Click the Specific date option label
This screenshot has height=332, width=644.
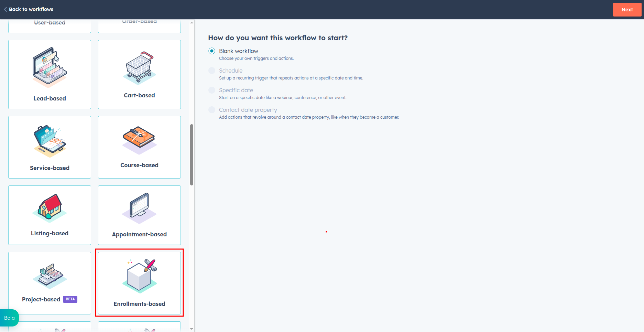tap(236, 90)
